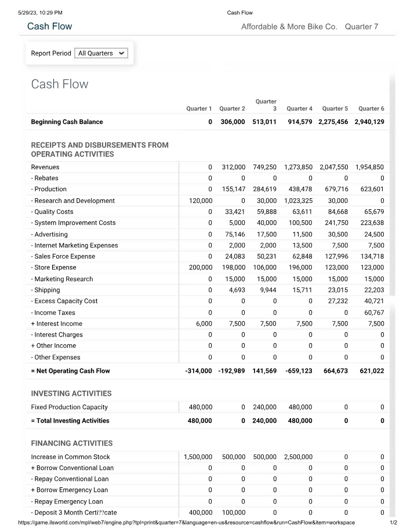Click the Total Investing Activities row label

tap(70, 421)
